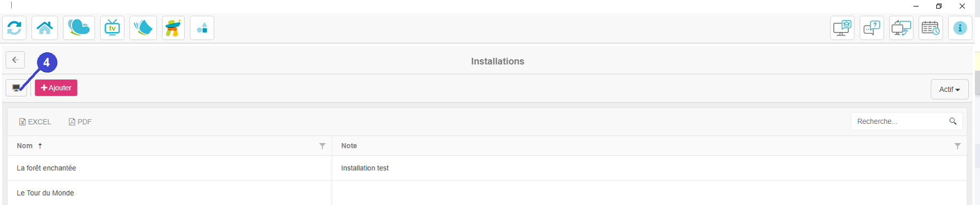Select the La forêt enchantée row
Screen dimensions: 980x205
pos(487,168)
